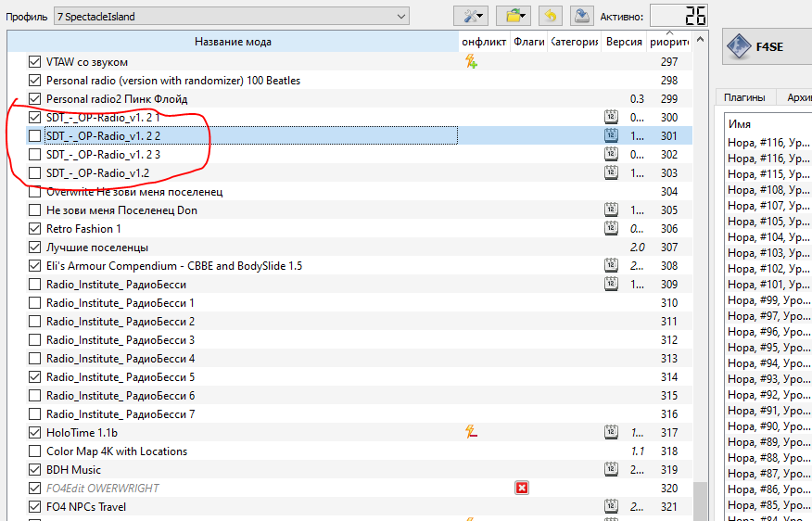Click version calendar icon on BDH Music row

click(x=611, y=470)
